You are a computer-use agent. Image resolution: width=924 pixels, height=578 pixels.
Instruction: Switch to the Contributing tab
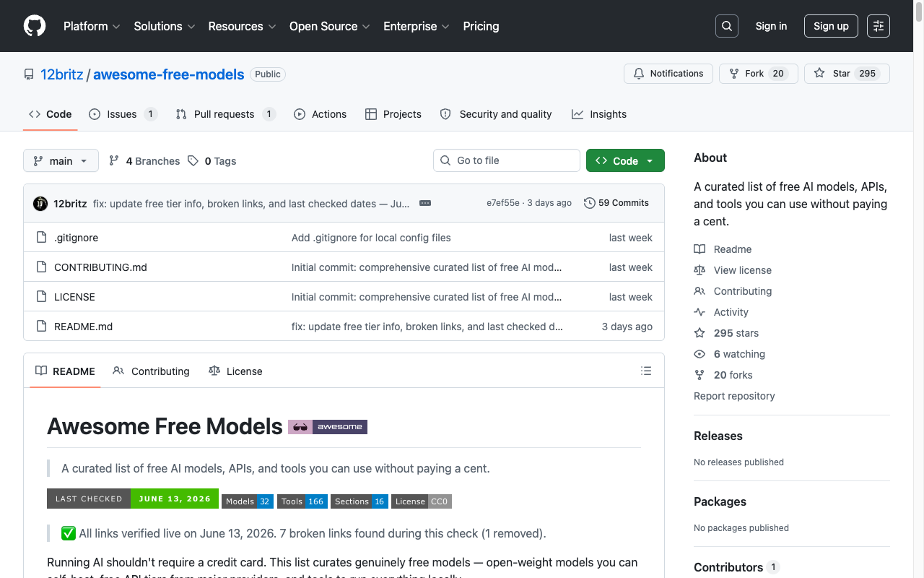pyautogui.click(x=152, y=371)
